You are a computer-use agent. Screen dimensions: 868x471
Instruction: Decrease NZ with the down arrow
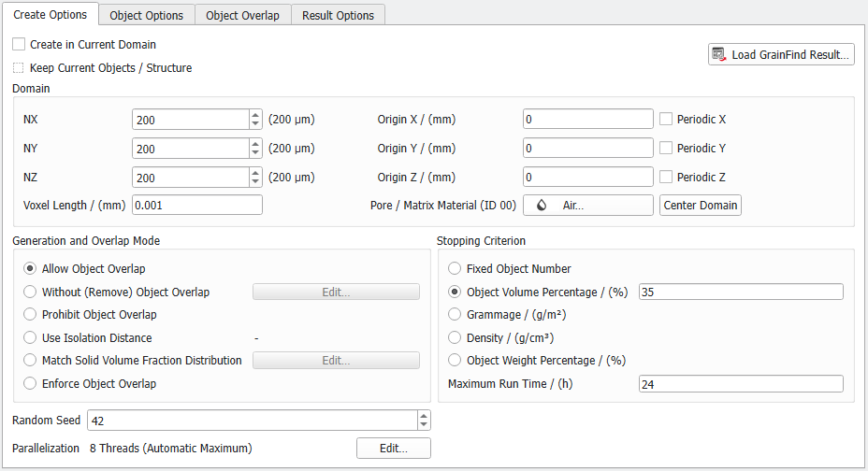click(255, 182)
